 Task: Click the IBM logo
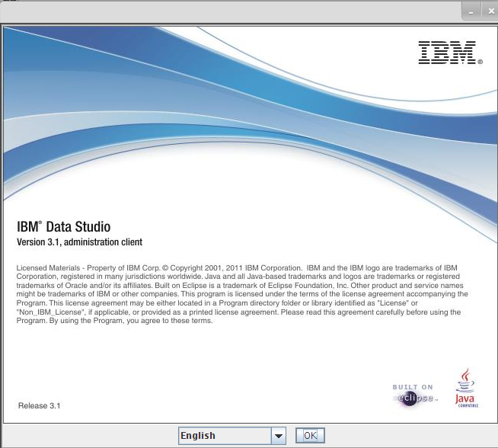coord(450,53)
